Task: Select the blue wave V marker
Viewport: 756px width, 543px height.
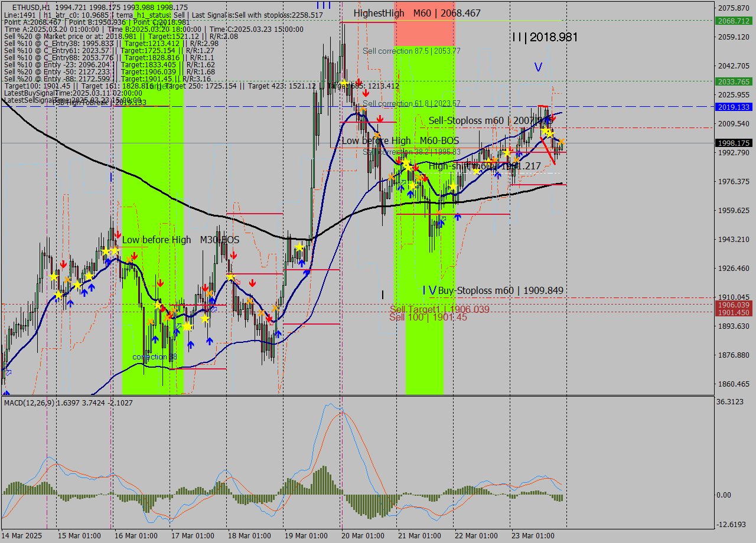Action: pos(538,67)
